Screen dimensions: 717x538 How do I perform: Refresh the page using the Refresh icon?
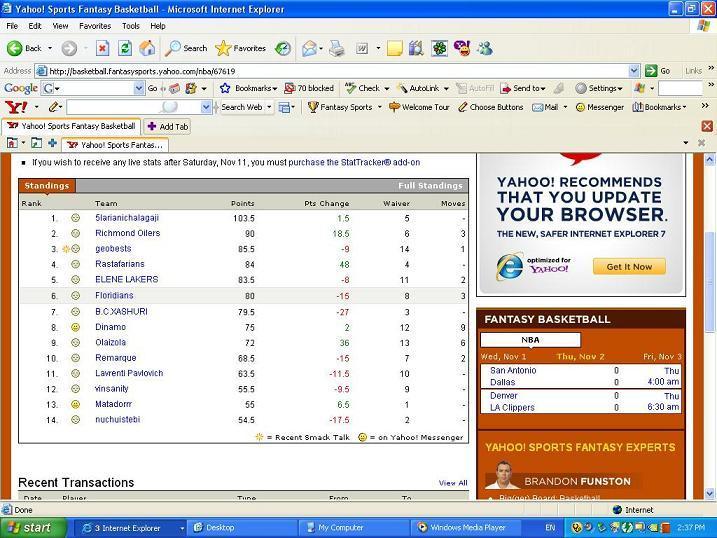pos(125,48)
